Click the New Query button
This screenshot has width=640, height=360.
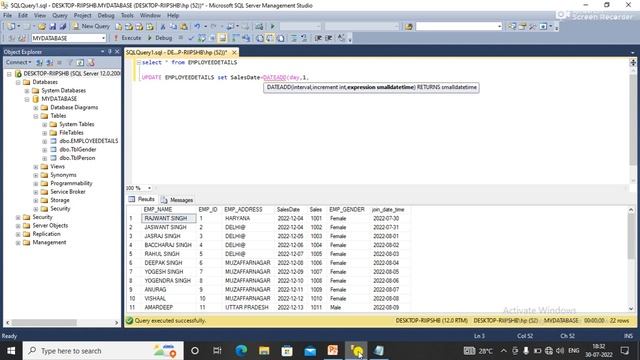pos(91,26)
